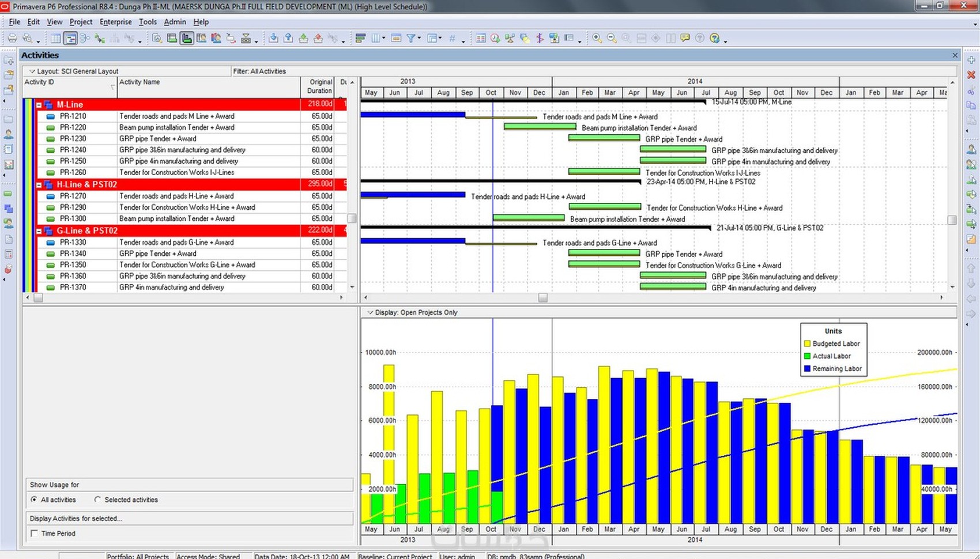Click the Print icon in the toolbar
980x559 pixels.
[12, 38]
